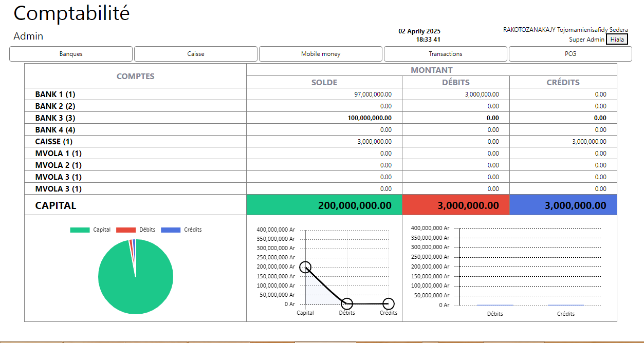Click the MVOLA 2 (1) account name

[x=58, y=165]
